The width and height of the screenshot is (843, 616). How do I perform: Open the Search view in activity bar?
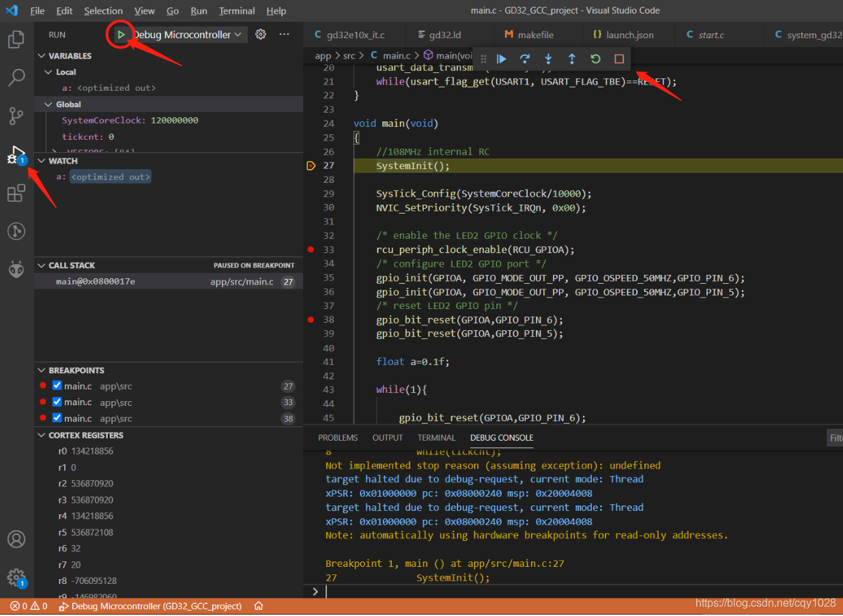(x=16, y=78)
